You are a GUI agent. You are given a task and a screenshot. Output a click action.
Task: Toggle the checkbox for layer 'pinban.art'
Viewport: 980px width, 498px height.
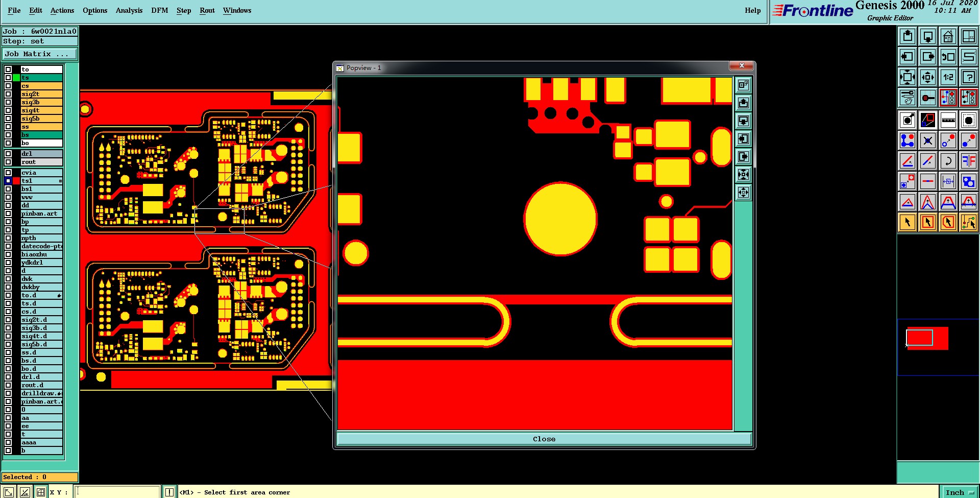8,214
